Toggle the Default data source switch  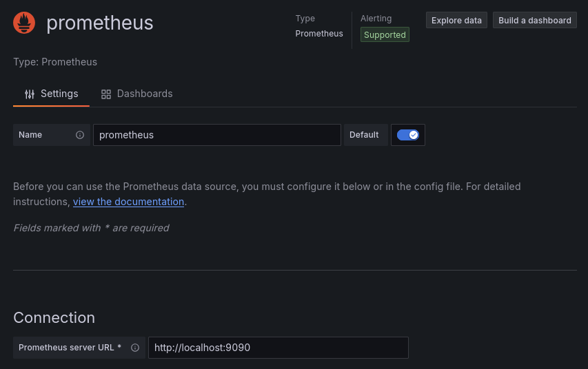click(408, 135)
